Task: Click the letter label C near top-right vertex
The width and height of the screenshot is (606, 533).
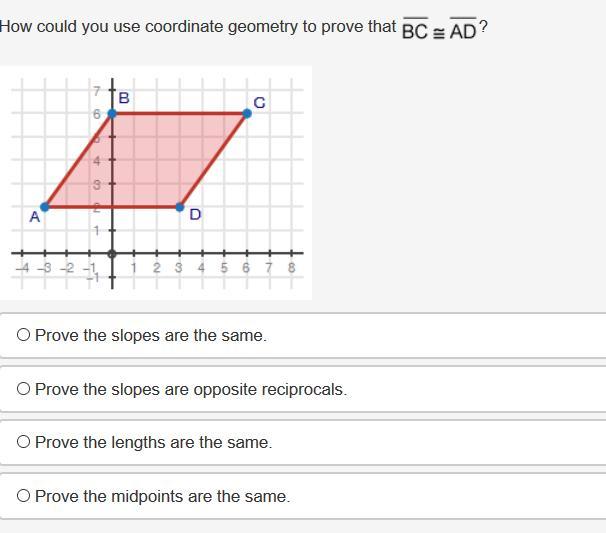Action: 259,103
